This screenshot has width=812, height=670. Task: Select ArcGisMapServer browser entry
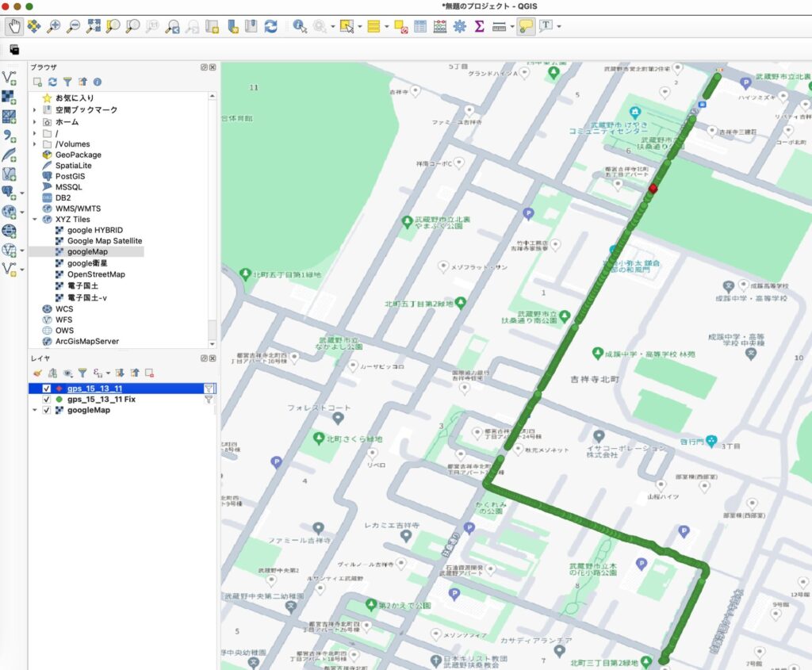pyautogui.click(x=87, y=341)
